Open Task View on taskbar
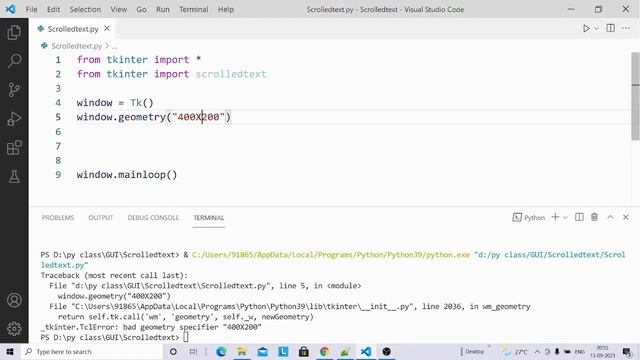 pos(193,351)
